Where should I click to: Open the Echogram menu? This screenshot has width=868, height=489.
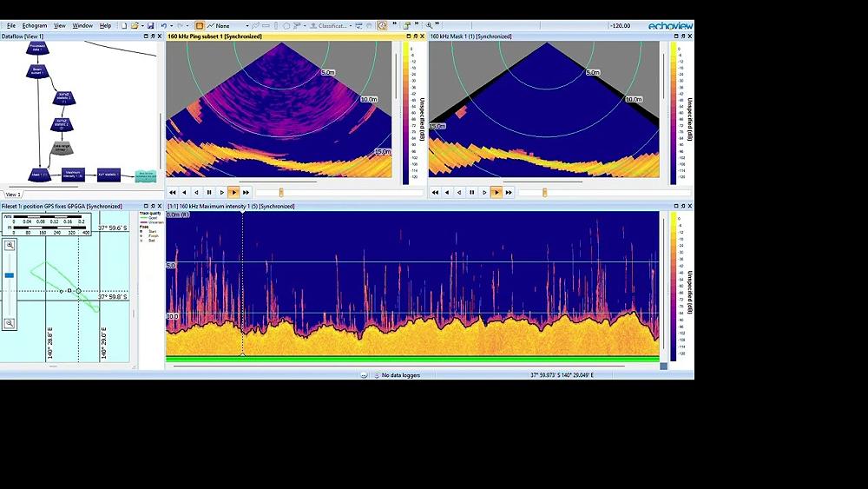(x=35, y=26)
